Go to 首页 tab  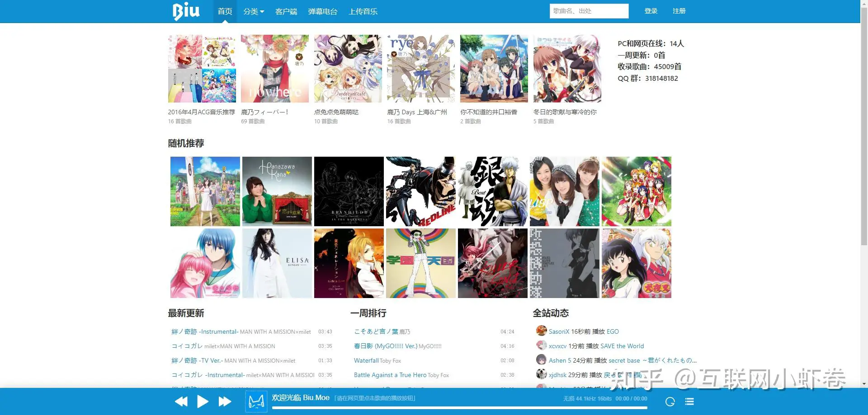(x=225, y=11)
